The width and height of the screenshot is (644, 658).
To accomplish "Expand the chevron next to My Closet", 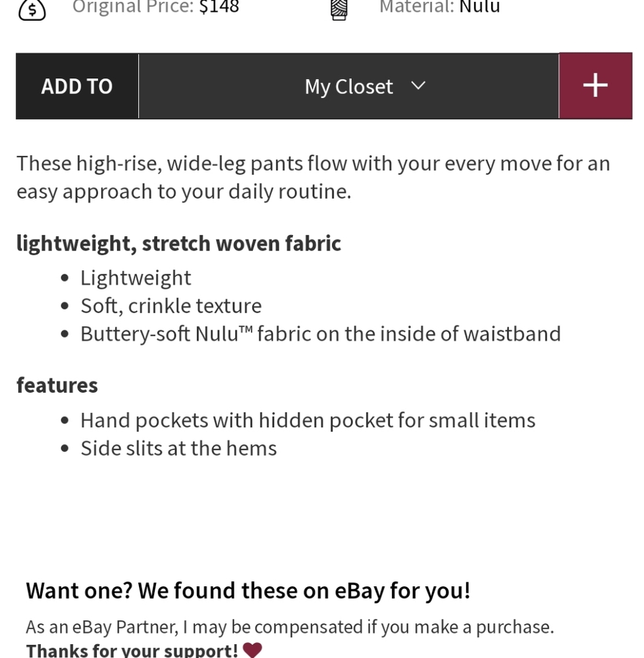I will tap(417, 86).
